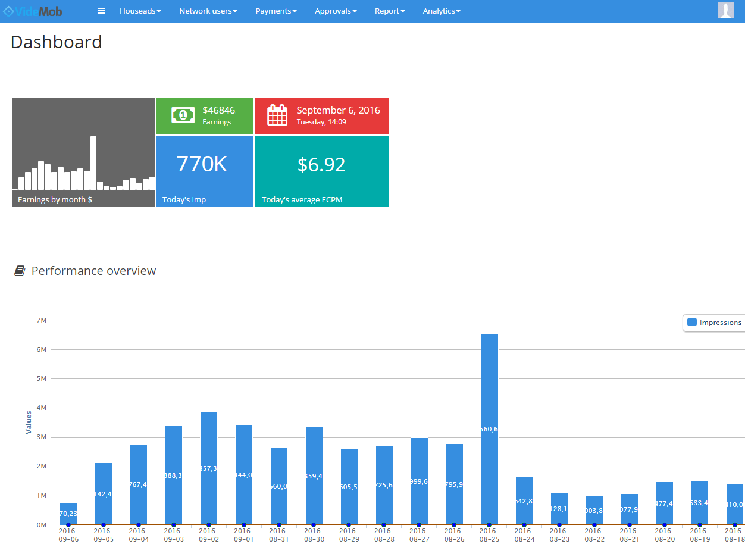Open the Approvals menu
The width and height of the screenshot is (745, 560).
[336, 11]
